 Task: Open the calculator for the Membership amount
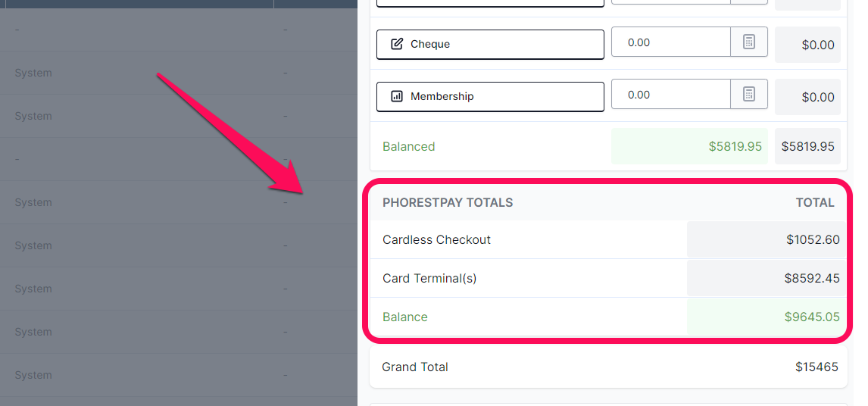749,94
